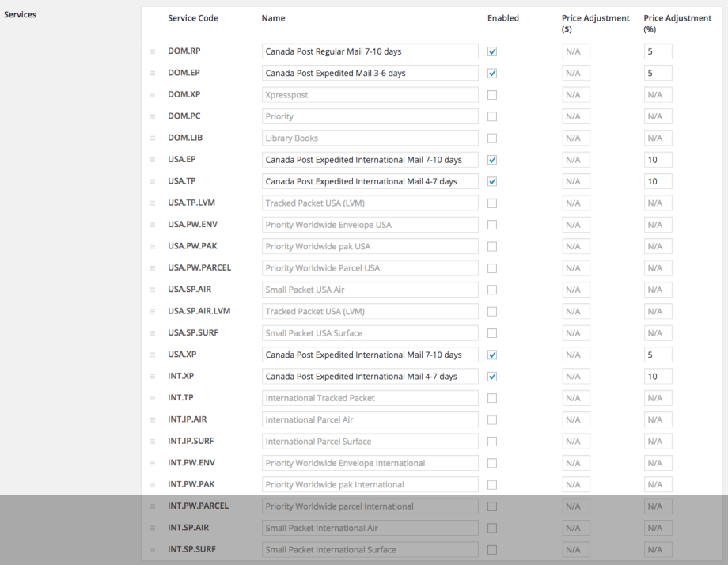
Task: Click the Services section label
Action: pyautogui.click(x=20, y=14)
